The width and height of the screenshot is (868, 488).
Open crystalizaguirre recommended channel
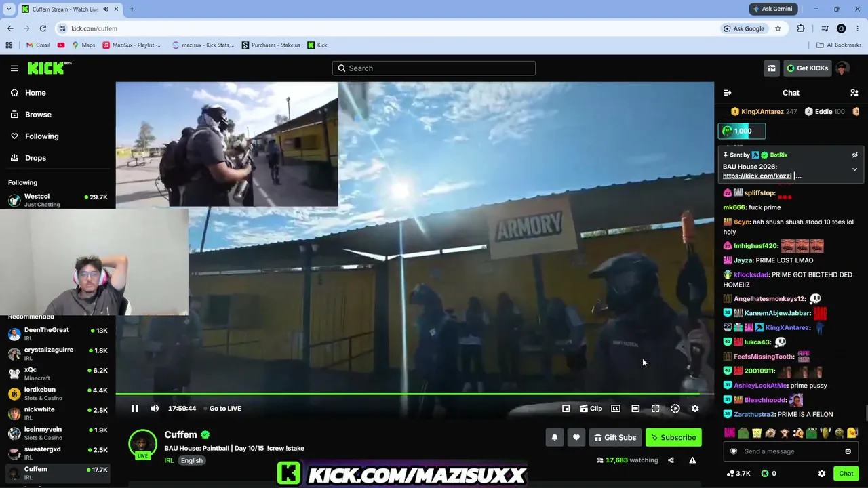tap(58, 353)
